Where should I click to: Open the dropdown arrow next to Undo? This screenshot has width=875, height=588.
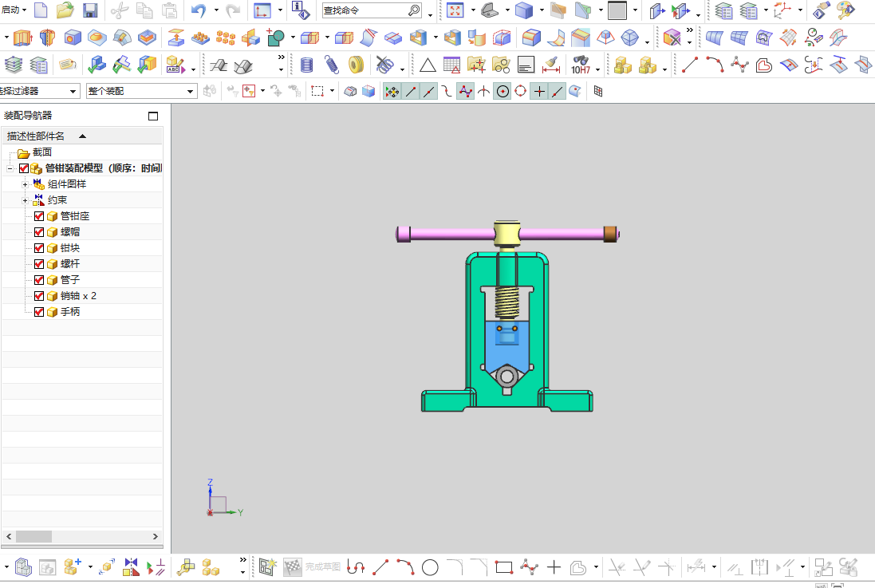216,10
